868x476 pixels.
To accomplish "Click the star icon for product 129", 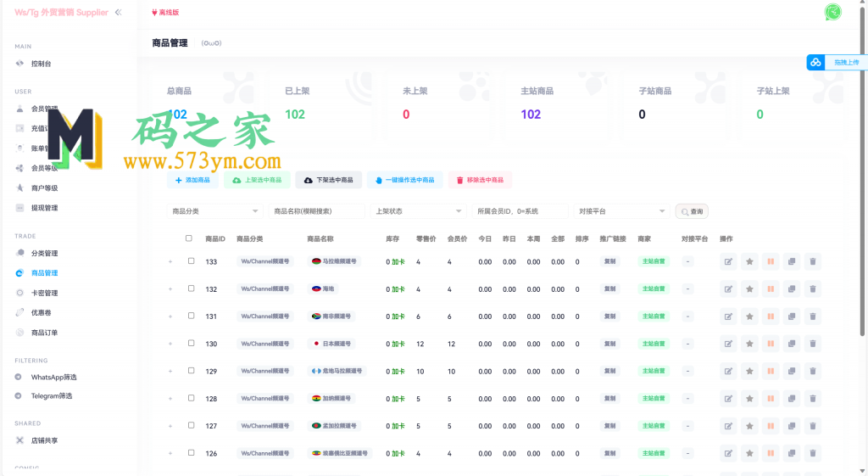I will click(x=749, y=372).
